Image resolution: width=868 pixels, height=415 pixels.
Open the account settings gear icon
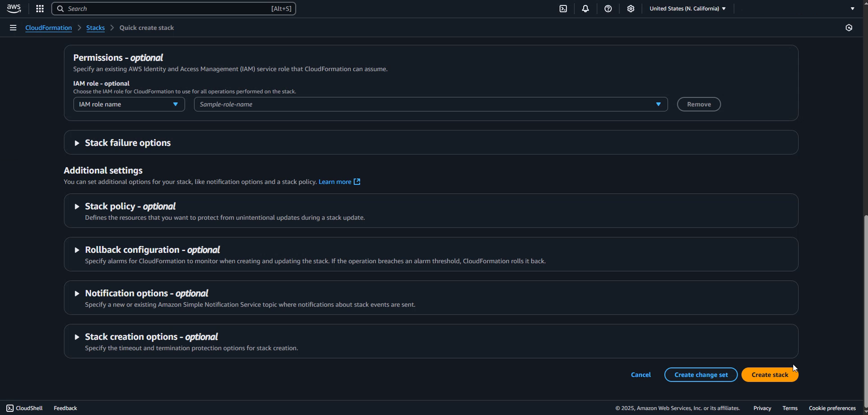(631, 8)
